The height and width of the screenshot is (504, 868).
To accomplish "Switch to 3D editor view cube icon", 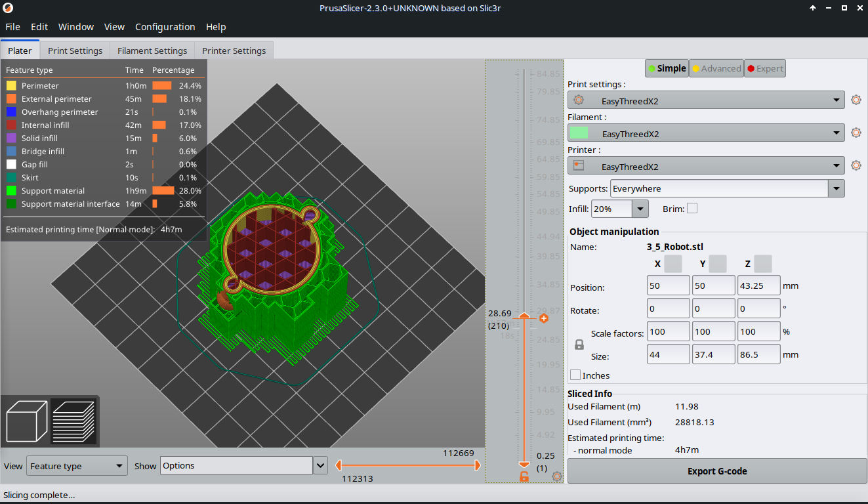I will click(x=26, y=421).
